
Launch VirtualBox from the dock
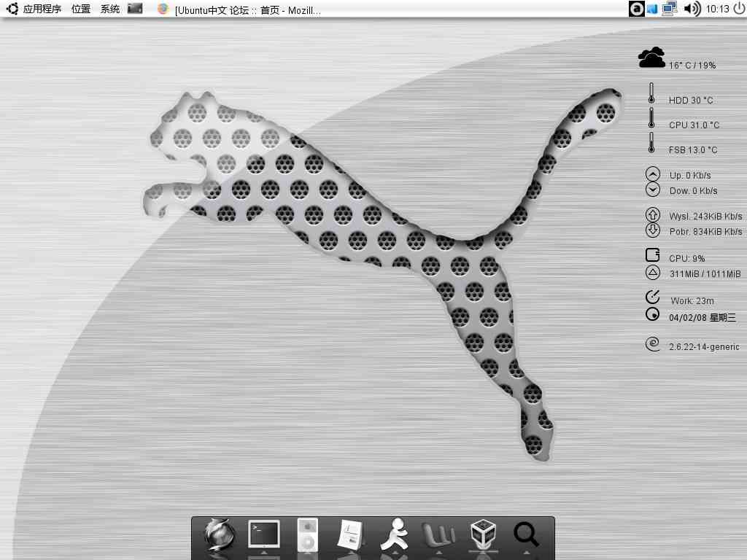coord(483,534)
